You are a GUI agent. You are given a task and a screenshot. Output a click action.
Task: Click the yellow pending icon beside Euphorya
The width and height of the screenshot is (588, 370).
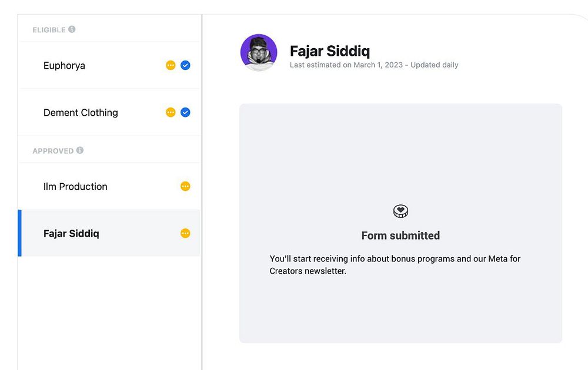click(171, 65)
